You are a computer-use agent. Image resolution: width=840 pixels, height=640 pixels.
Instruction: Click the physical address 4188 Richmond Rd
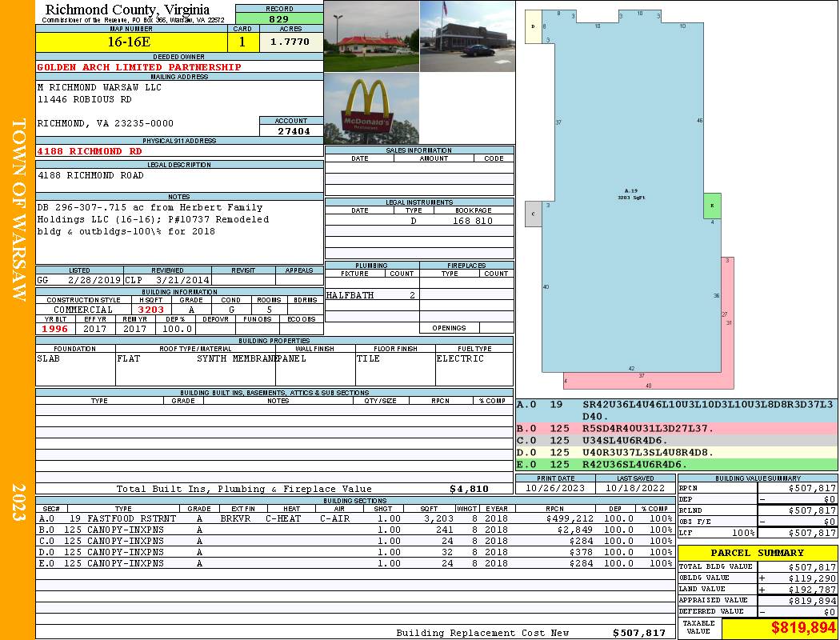click(x=90, y=151)
